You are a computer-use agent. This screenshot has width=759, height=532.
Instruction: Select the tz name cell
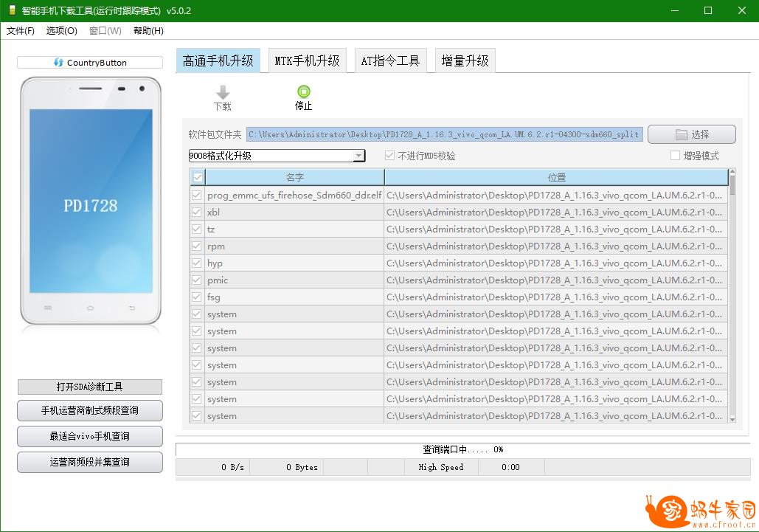click(294, 229)
